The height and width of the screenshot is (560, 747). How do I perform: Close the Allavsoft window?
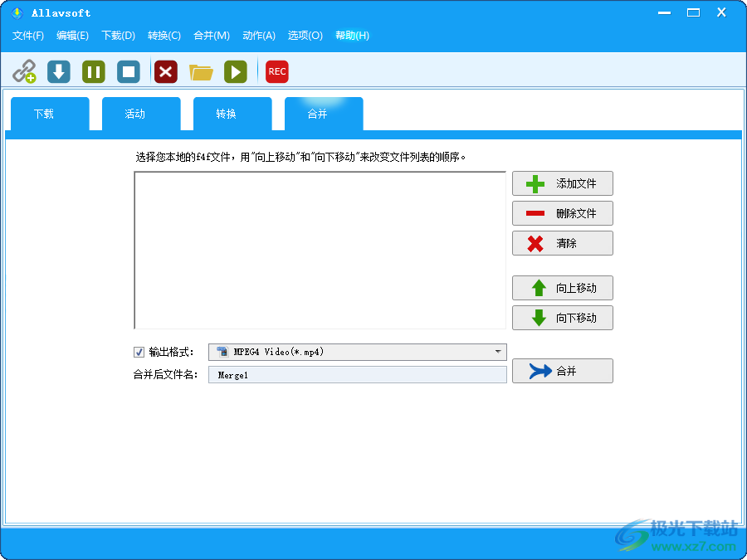point(721,12)
